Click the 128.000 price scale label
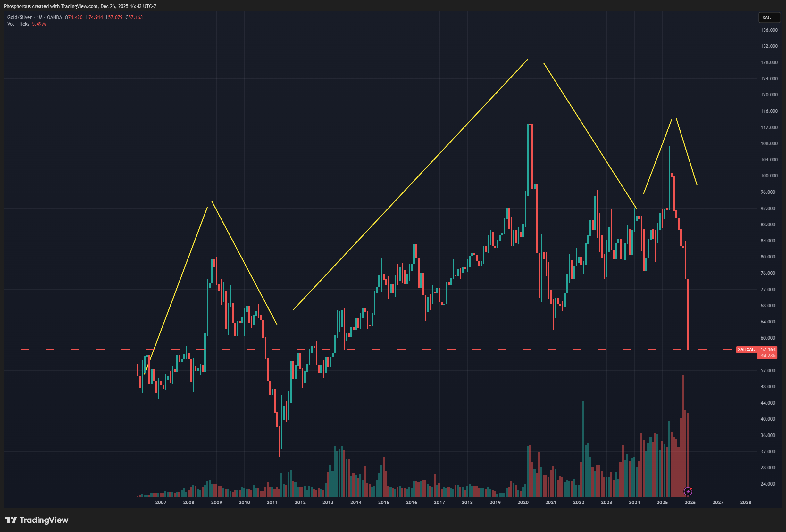Screen dimensions: 786x532 point(769,62)
